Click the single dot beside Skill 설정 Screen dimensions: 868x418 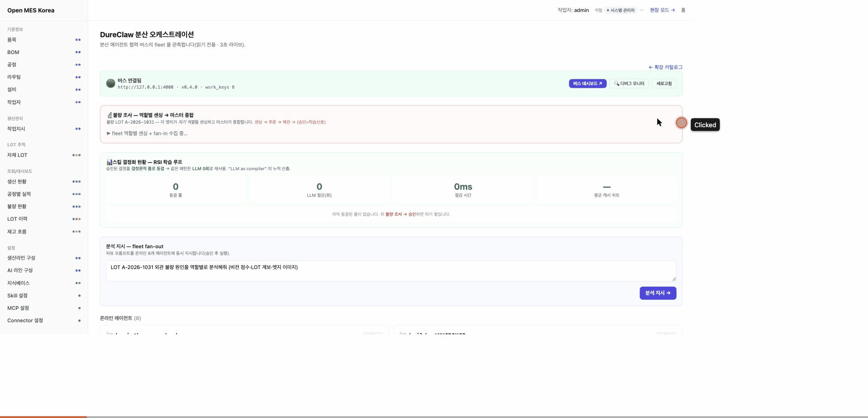point(79,296)
